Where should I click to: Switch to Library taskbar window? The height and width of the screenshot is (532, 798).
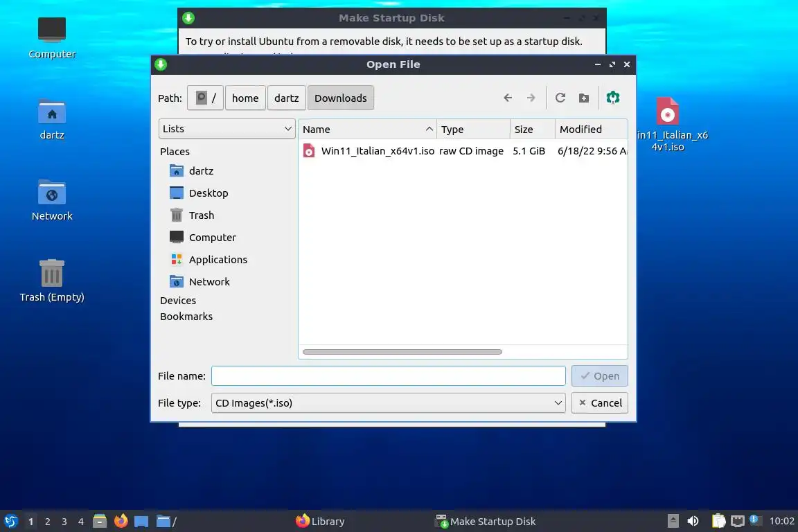[x=320, y=522]
